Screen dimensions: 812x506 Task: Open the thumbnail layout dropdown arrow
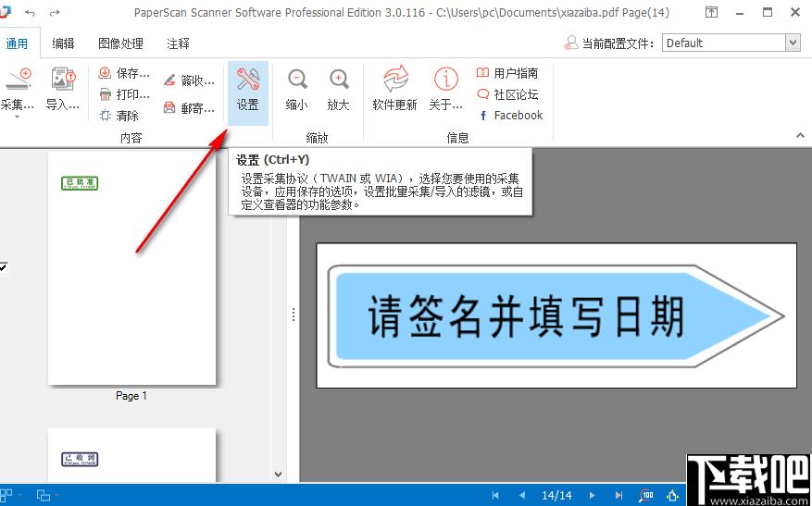tap(19, 495)
